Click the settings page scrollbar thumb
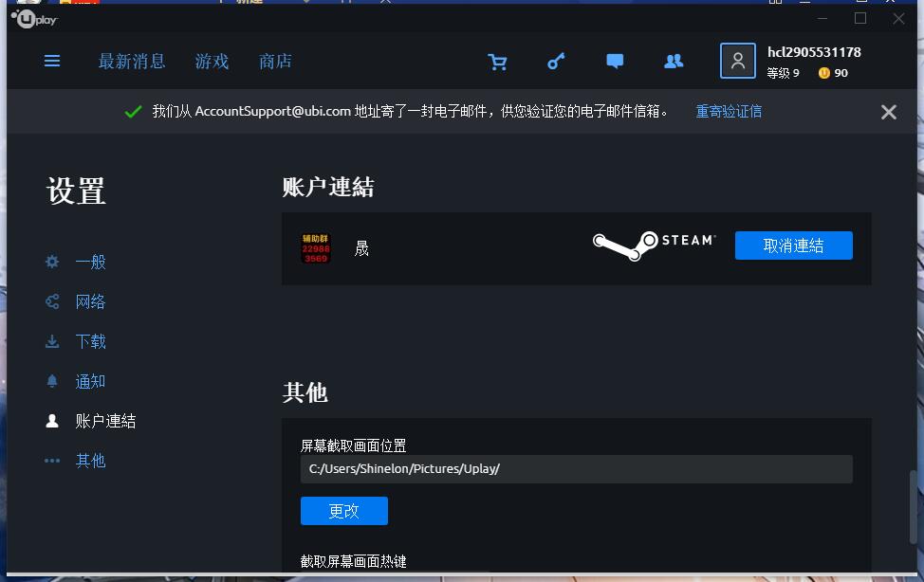Image resolution: width=924 pixels, height=582 pixels. (913, 506)
